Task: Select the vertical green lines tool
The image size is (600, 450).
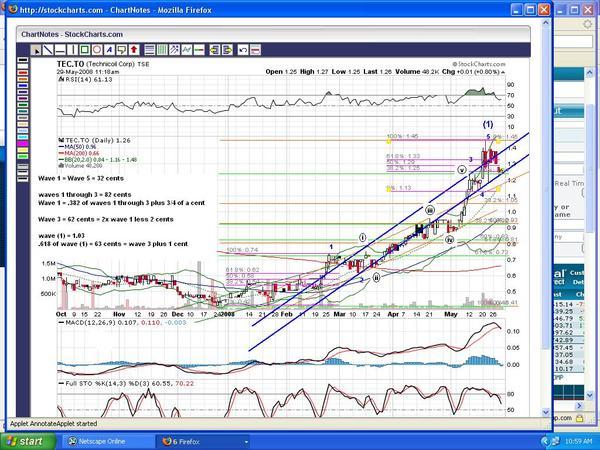Action: pyautogui.click(x=162, y=50)
